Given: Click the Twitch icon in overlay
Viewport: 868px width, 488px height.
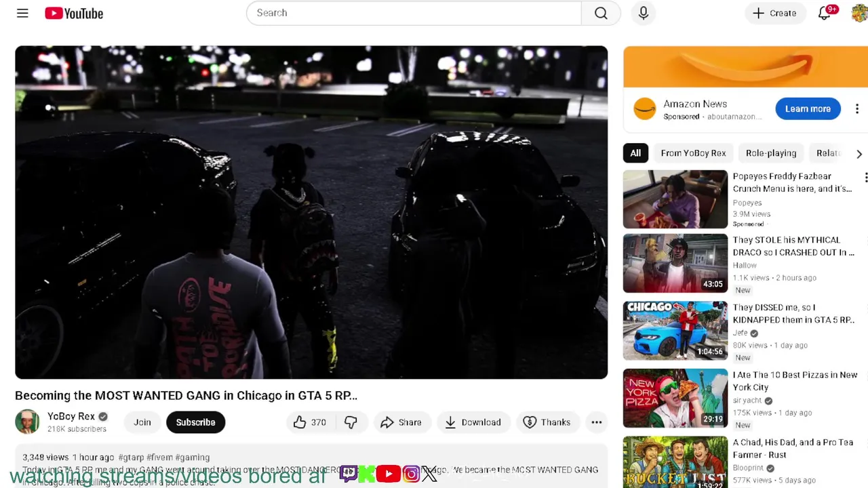Looking at the screenshot, I should pos(348,473).
